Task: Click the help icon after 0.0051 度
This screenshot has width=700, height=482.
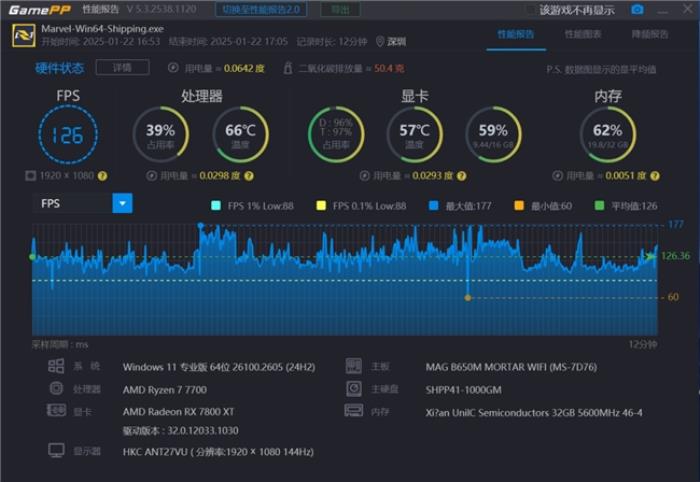Action: 655,176
